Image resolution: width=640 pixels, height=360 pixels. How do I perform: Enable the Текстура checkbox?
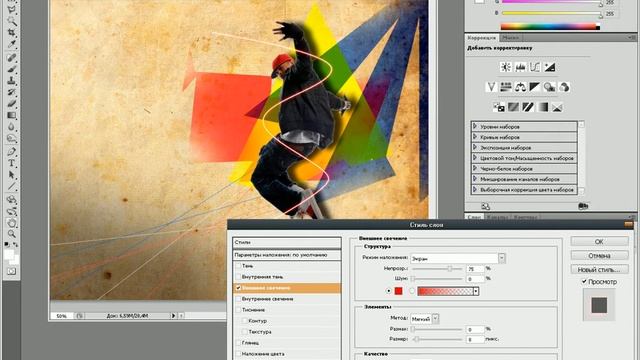tap(245, 332)
